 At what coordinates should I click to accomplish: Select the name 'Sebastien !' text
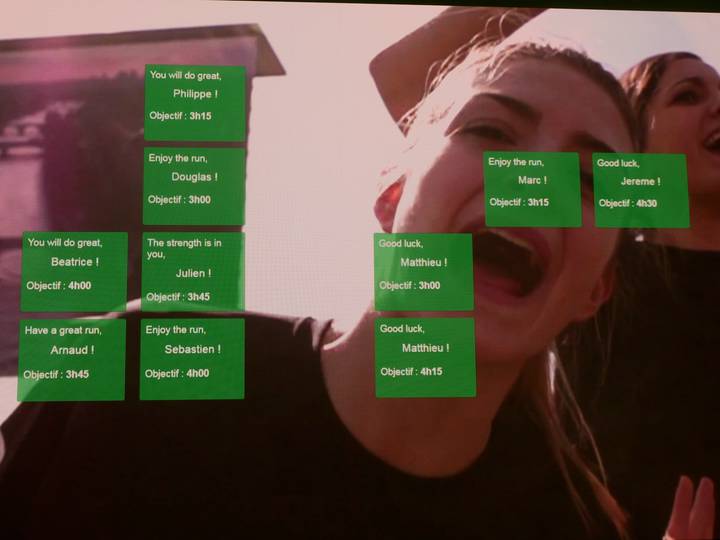[x=193, y=350]
